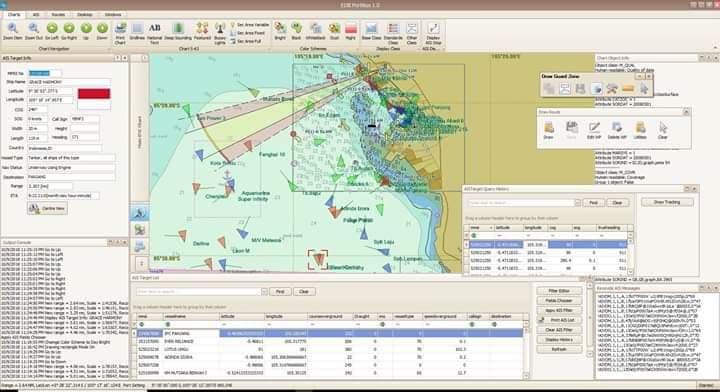Expand mmsi column filter in query history
Image resolution: width=720 pixels, height=392 pixels.
(x=490, y=228)
